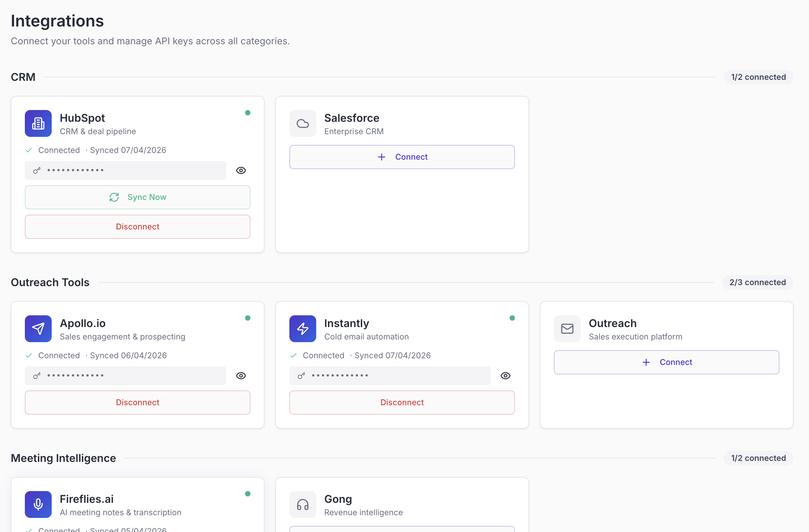
Task: Click the 'Synced 07/04/2026' text on HubSpot
Action: pos(128,150)
